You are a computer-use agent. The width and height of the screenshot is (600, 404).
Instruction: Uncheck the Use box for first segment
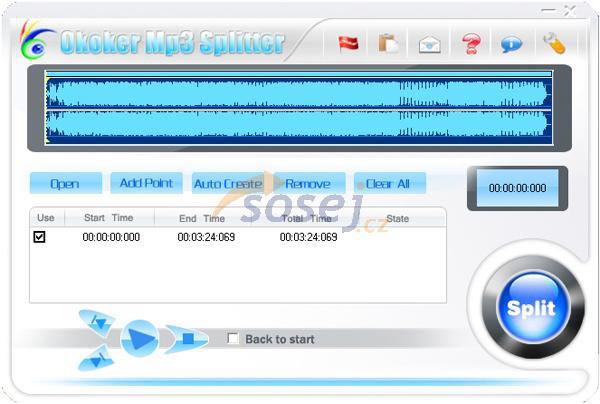[x=39, y=237]
